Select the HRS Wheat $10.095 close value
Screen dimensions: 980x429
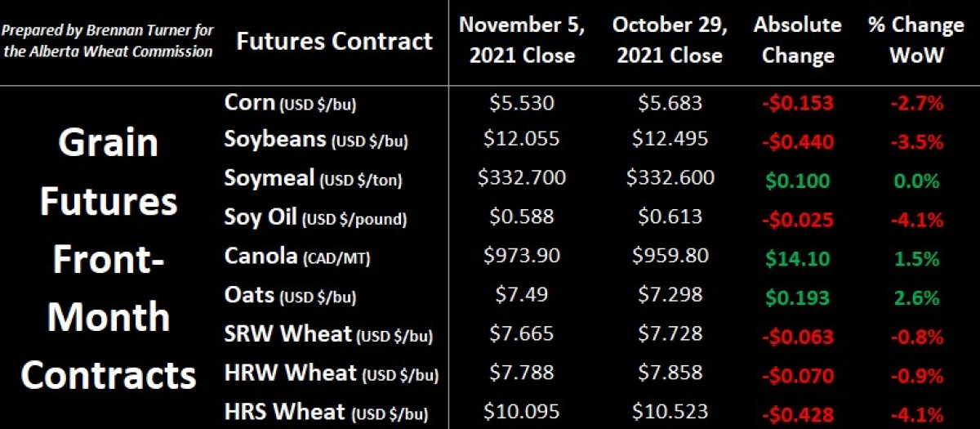(522, 411)
